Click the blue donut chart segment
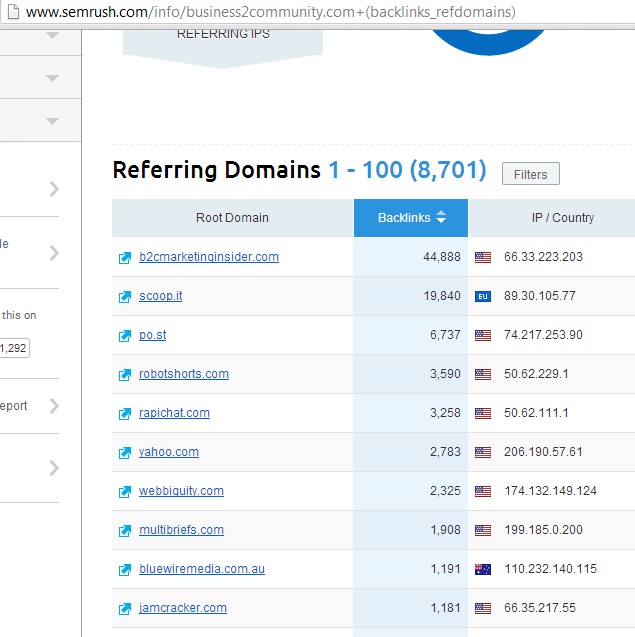The width and height of the screenshot is (635, 637). click(x=489, y=43)
